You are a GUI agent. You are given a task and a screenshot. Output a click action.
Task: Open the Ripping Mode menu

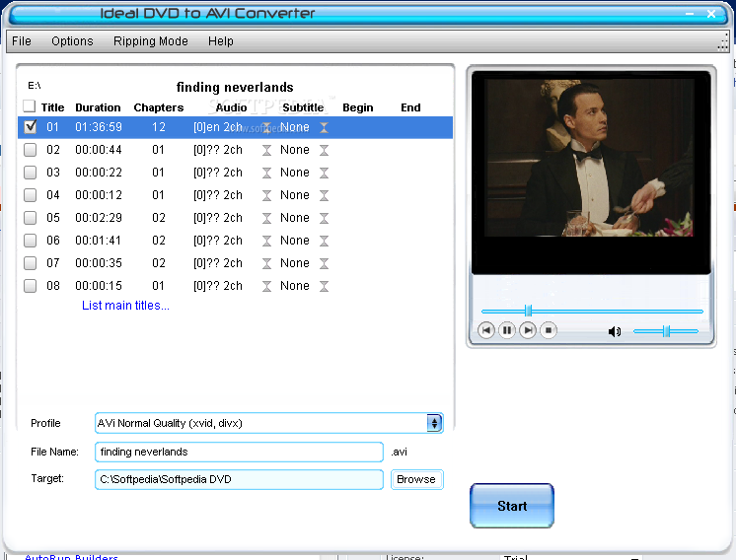pos(150,41)
